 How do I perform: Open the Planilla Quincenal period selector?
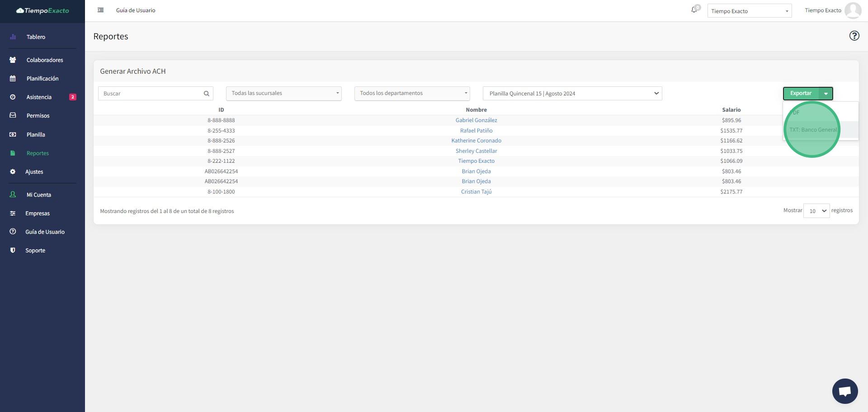click(572, 94)
